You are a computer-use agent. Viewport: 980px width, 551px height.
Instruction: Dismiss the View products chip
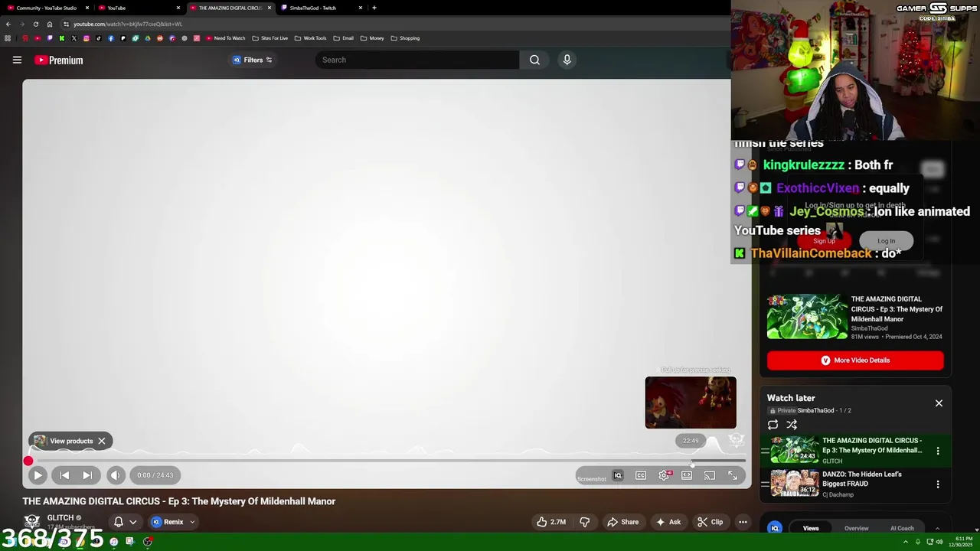click(101, 441)
